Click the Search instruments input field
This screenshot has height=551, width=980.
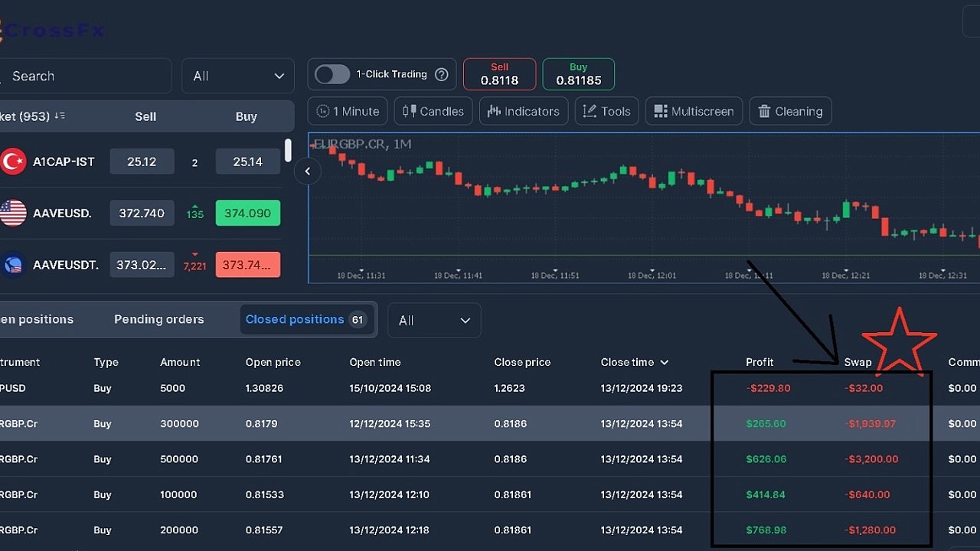[x=84, y=77]
